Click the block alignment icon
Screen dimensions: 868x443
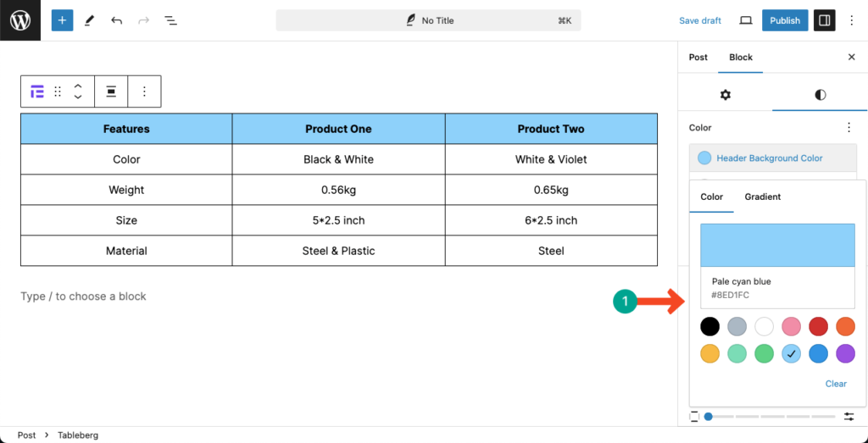click(111, 91)
